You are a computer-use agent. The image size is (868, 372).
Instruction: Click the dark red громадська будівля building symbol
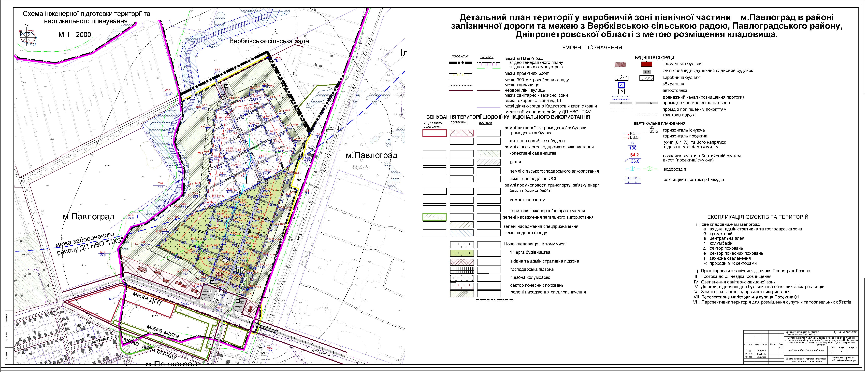pyautogui.click(x=647, y=64)
